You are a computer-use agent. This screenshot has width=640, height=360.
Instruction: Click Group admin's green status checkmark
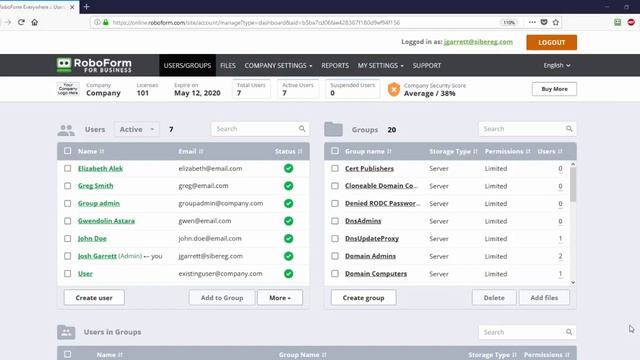click(x=289, y=203)
